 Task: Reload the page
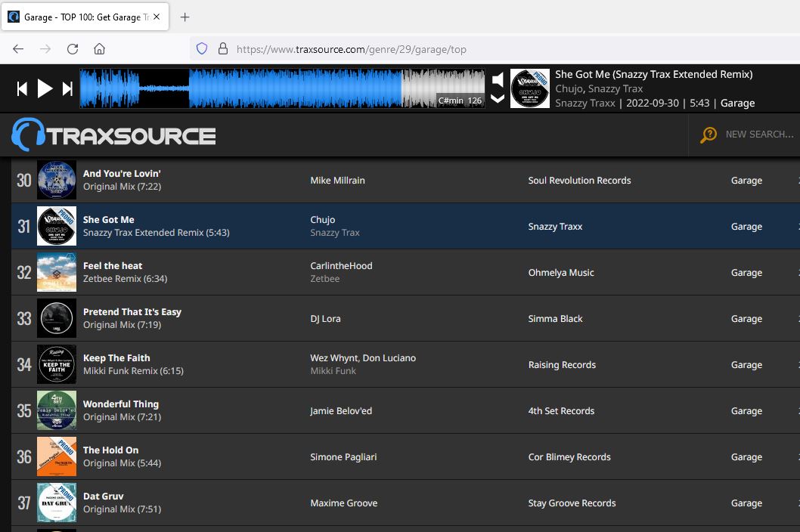(73, 49)
